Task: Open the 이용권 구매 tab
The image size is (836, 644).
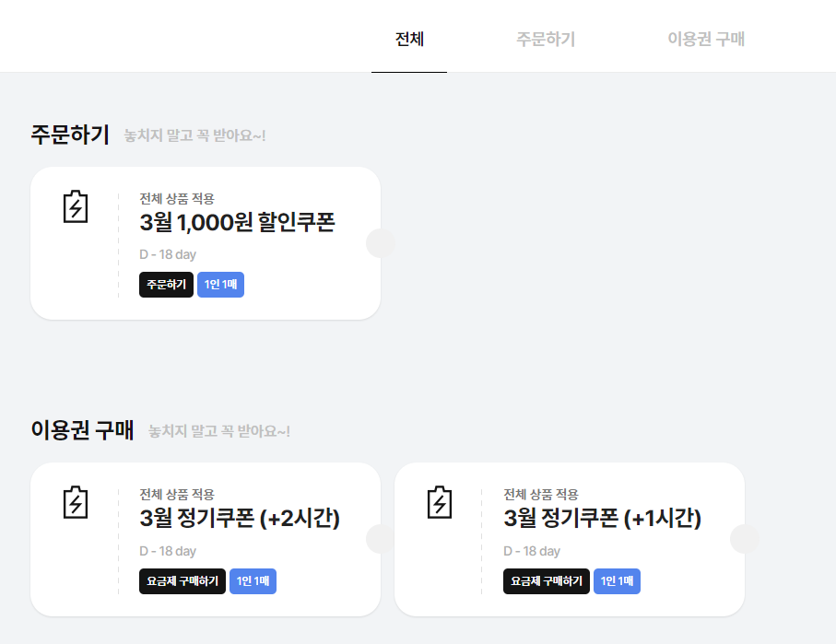Action: pyautogui.click(x=706, y=39)
